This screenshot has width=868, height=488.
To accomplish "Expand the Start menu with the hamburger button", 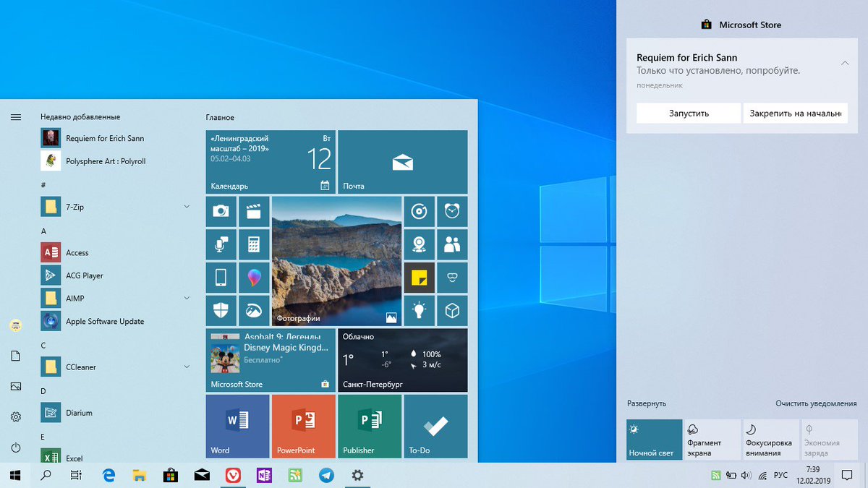I will pyautogui.click(x=16, y=117).
